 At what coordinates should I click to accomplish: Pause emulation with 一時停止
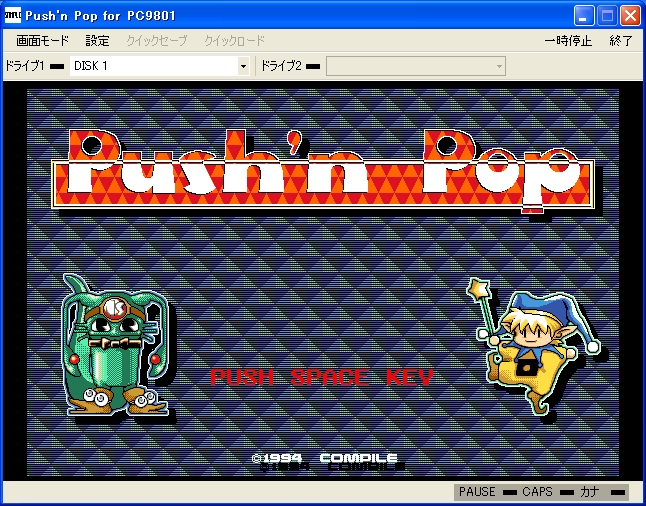click(x=568, y=41)
